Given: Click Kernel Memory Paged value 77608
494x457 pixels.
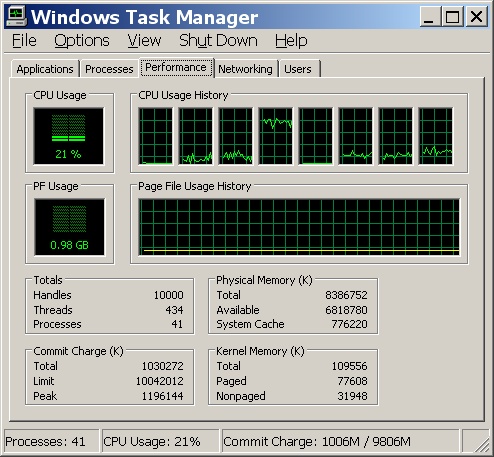Looking at the screenshot, I should pos(352,381).
